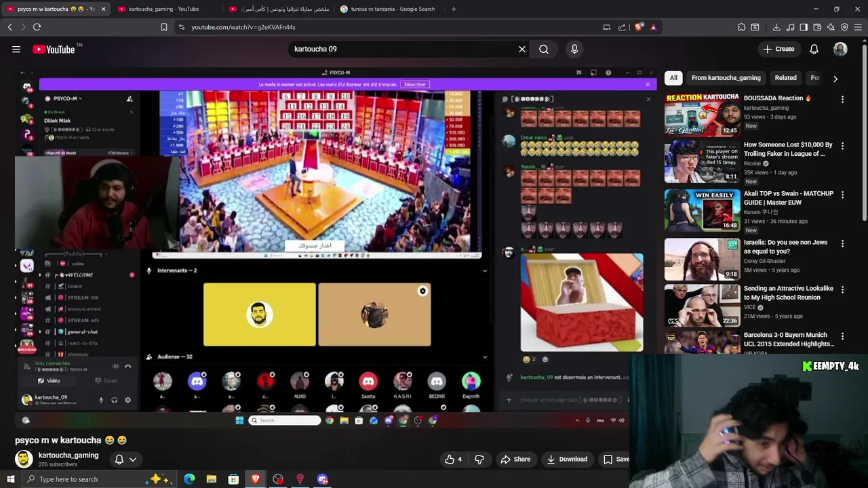Open Brave VPN shield icon
Image resolution: width=868 pixels, height=488 pixels.
(x=844, y=27)
